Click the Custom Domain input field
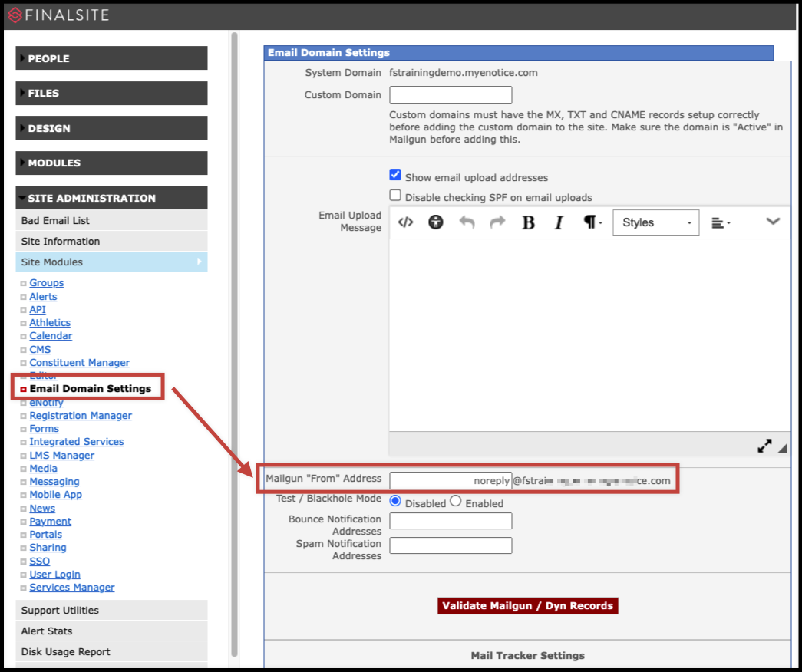Screen dimensions: 802x672 (x=451, y=94)
